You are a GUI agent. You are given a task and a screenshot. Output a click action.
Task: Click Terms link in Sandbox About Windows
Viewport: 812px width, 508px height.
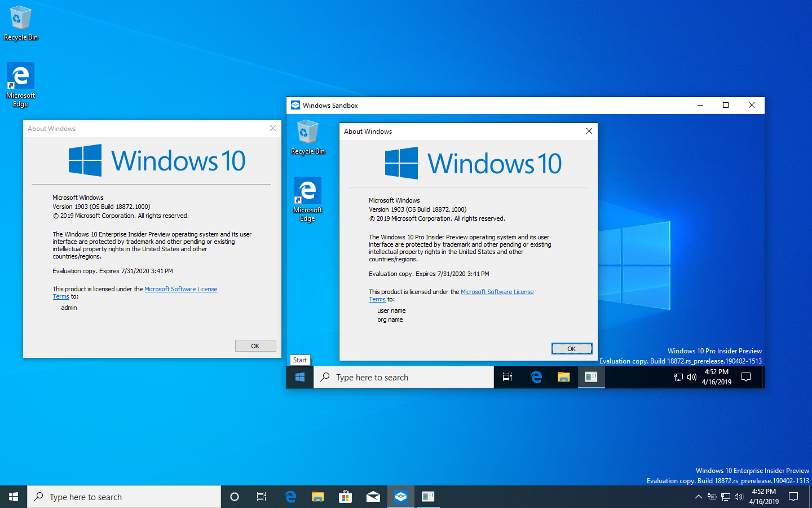(377, 299)
